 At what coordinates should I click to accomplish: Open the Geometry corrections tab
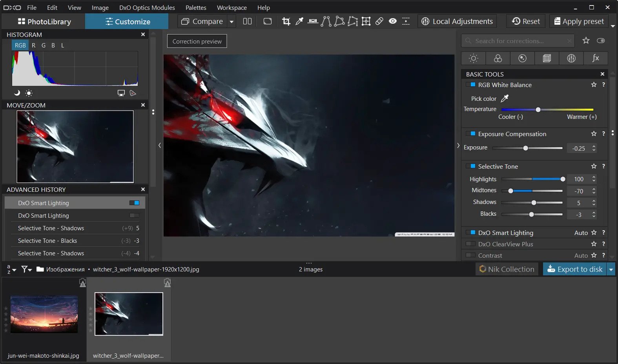click(547, 58)
